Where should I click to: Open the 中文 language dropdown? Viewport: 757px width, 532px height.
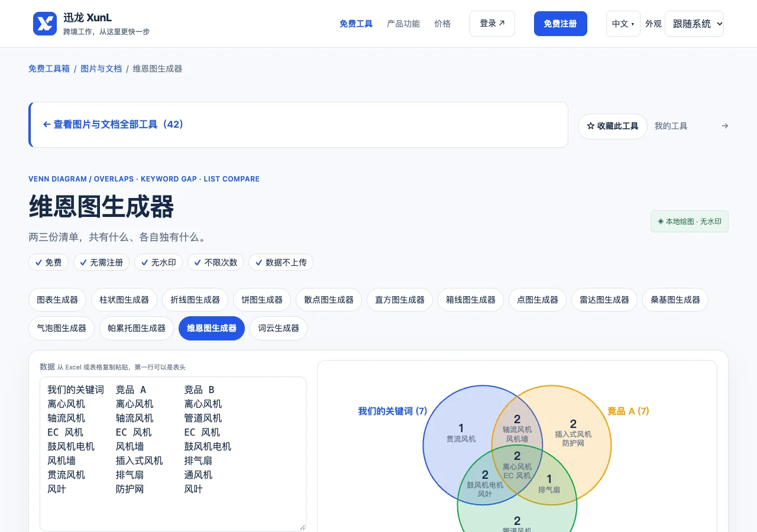(623, 24)
